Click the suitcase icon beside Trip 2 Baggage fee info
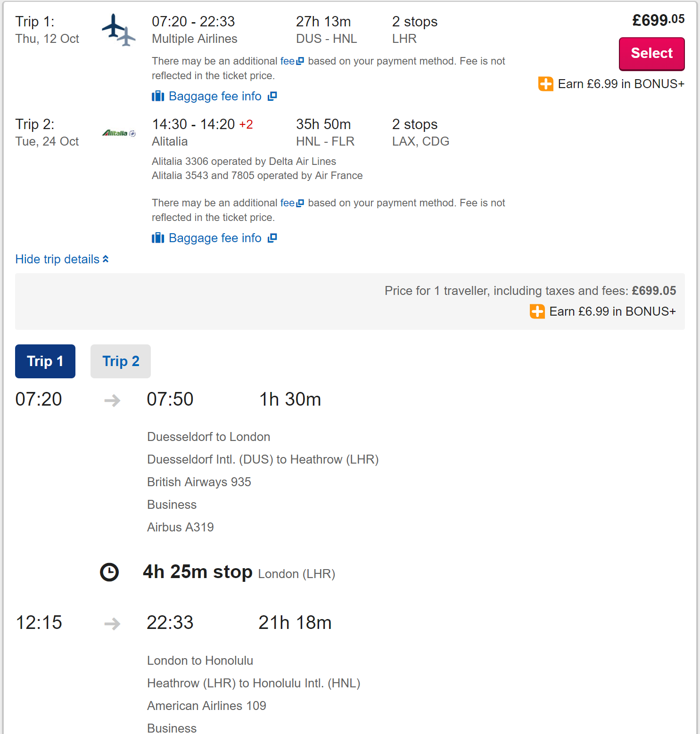Viewport: 700px width, 734px height. (158, 238)
